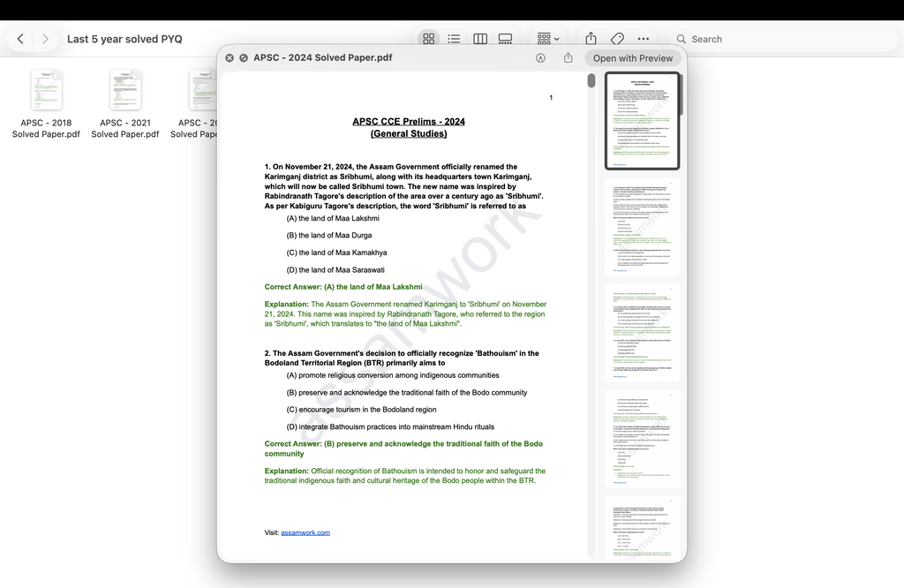Click option (A) the land of Maa Lakshmi
This screenshot has width=904, height=588.
333,218
